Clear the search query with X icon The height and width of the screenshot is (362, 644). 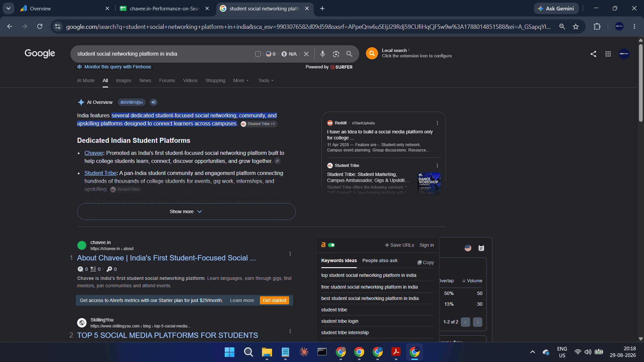(306, 54)
